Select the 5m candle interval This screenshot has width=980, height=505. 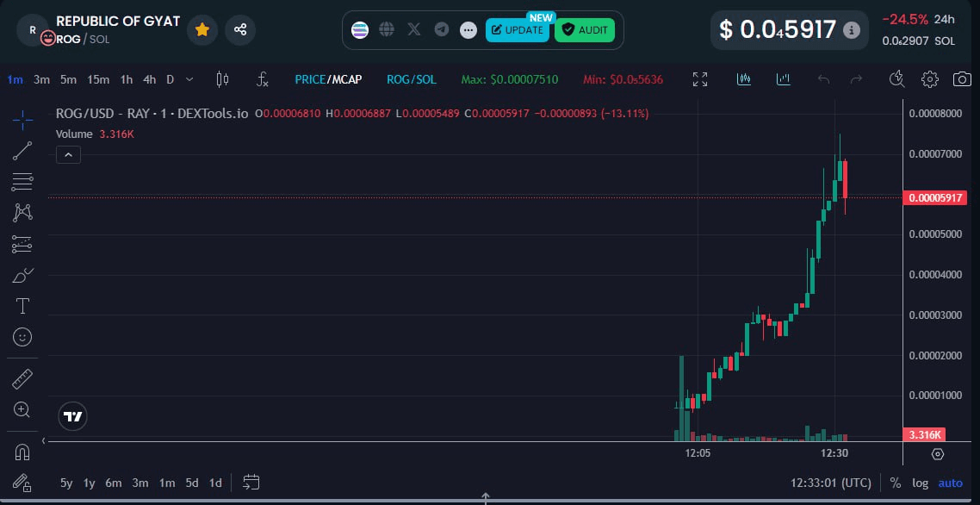(68, 79)
